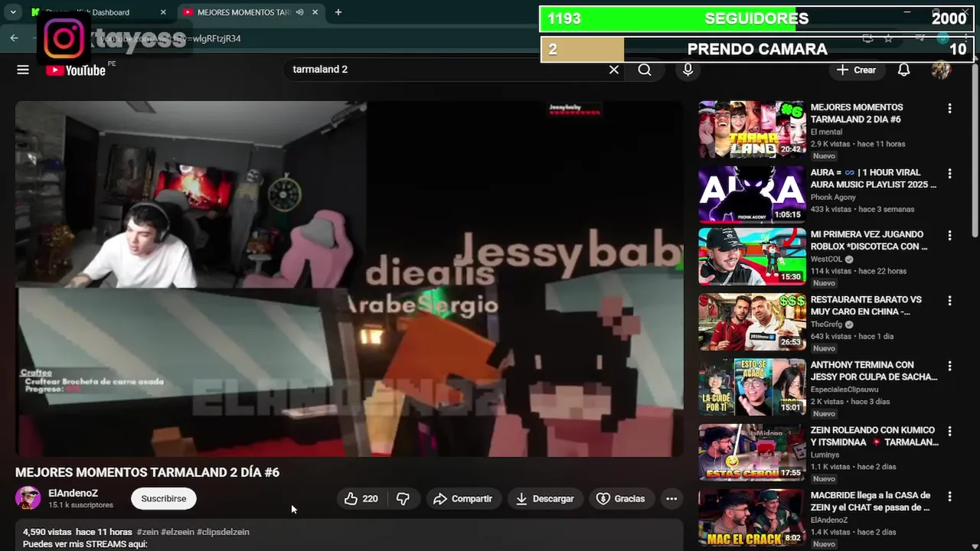
Task: Open title "RESTAURANTE BARATO VS MUY CARO"
Action: coord(866,305)
